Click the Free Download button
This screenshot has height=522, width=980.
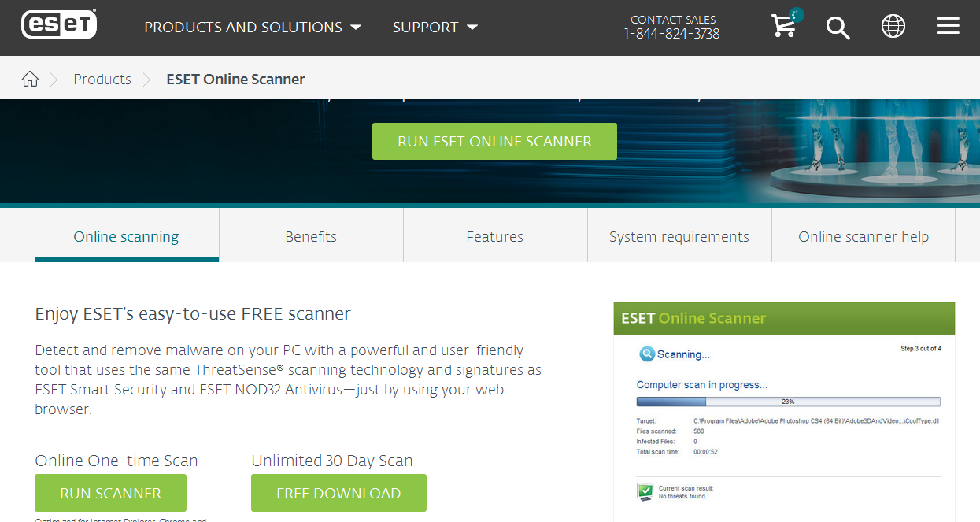click(338, 494)
